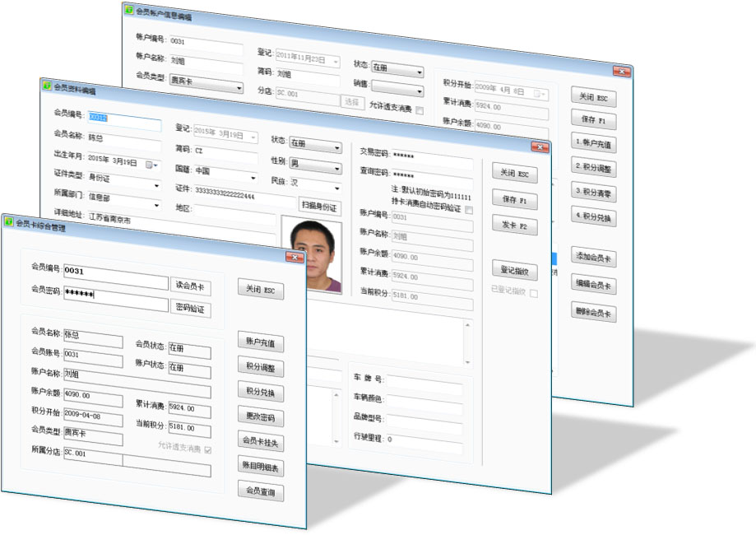756x535 pixels.
Task: Click the 添加会员卡 button
Action: 595,258
